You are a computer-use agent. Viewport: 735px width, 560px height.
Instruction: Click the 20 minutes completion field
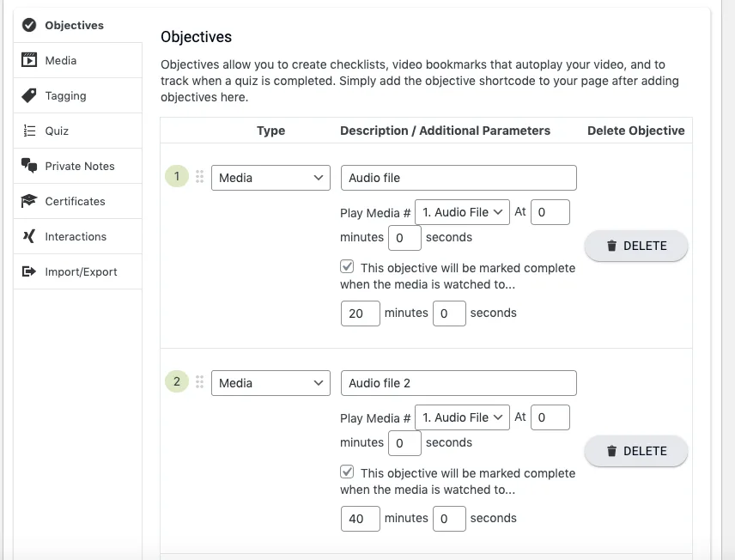tap(360, 313)
